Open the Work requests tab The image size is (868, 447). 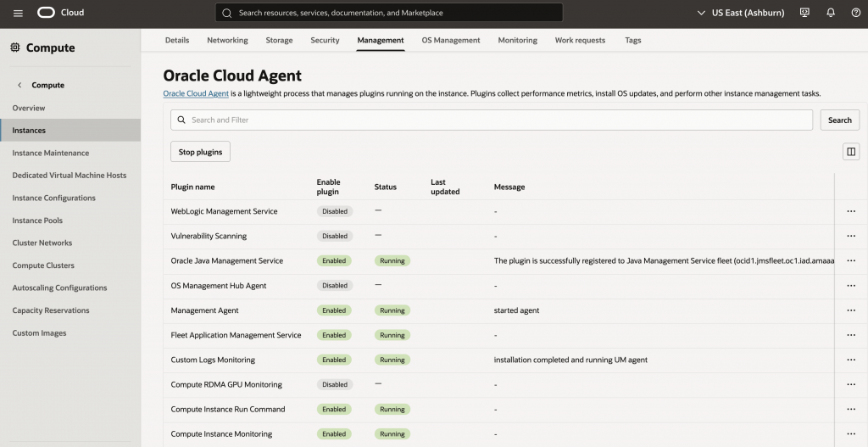[x=580, y=40]
